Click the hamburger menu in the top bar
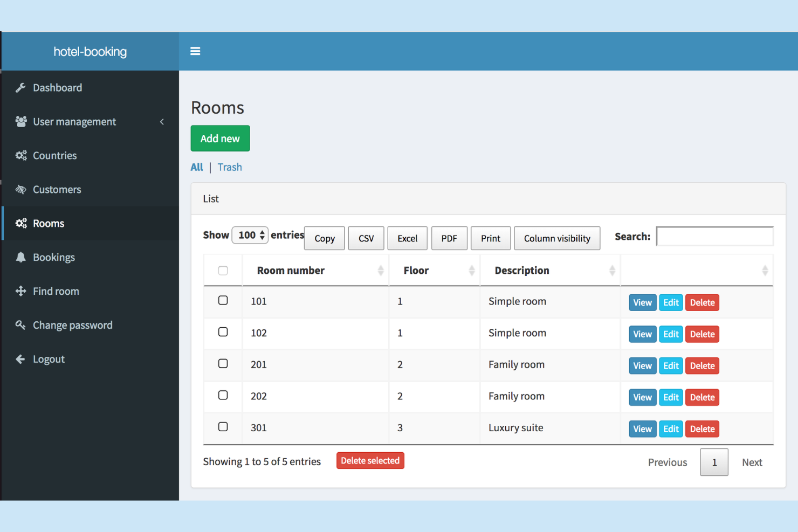Screen dimensions: 798x532 (195, 51)
